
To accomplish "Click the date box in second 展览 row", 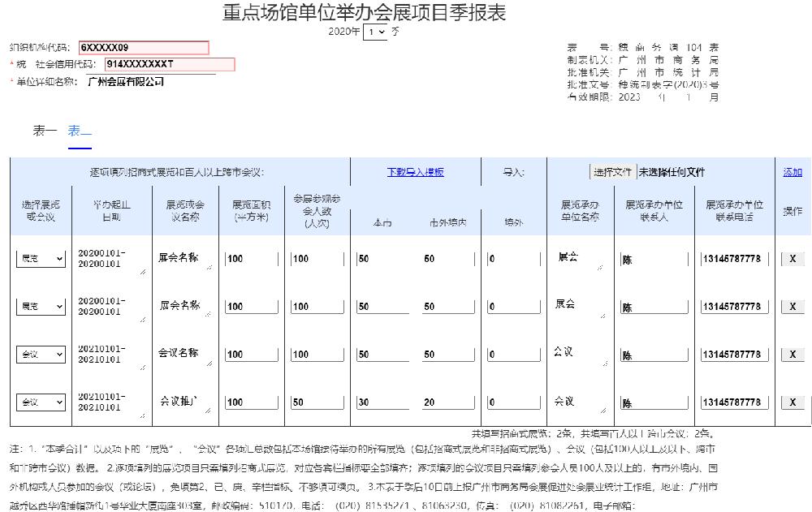I will click(x=110, y=308).
